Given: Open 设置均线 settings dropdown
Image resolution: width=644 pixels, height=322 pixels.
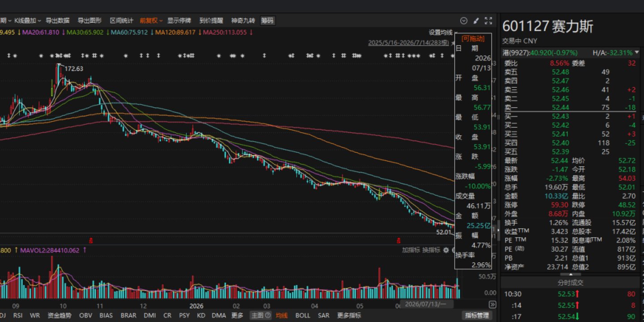Looking at the screenshot, I should 443,32.
